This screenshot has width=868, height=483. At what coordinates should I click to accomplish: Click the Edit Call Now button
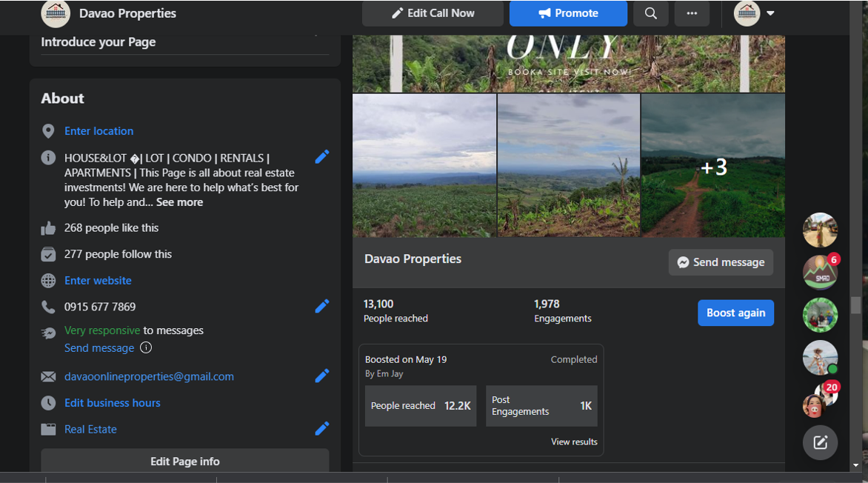(x=433, y=13)
